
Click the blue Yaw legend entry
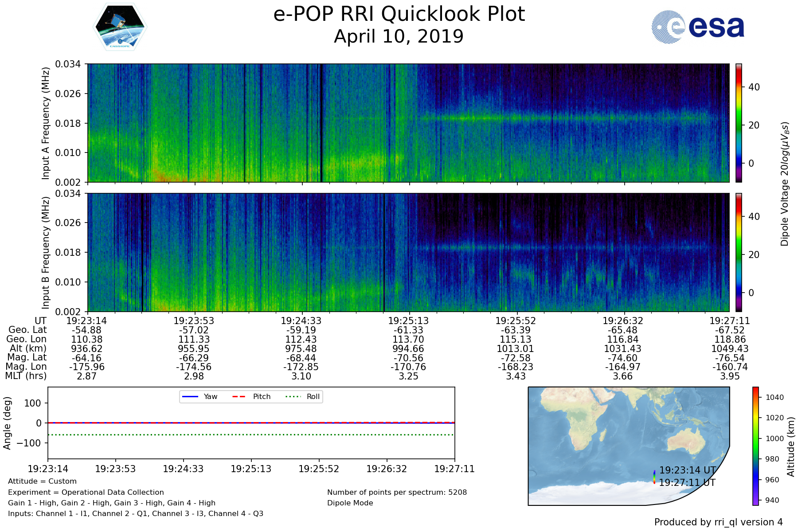click(199, 396)
